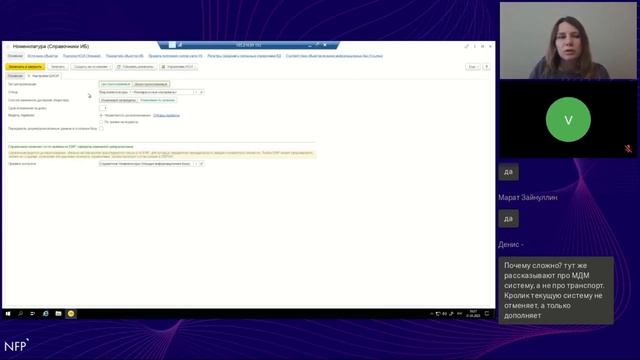Viewport: 640px width, 360px height.
Task: Click the muted microphone icon on the V tile
Action: 628,149
